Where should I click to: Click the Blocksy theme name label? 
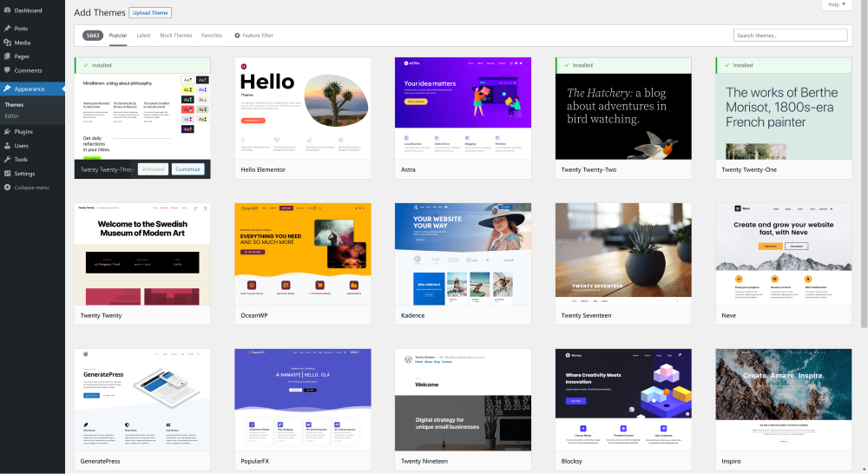572,461
